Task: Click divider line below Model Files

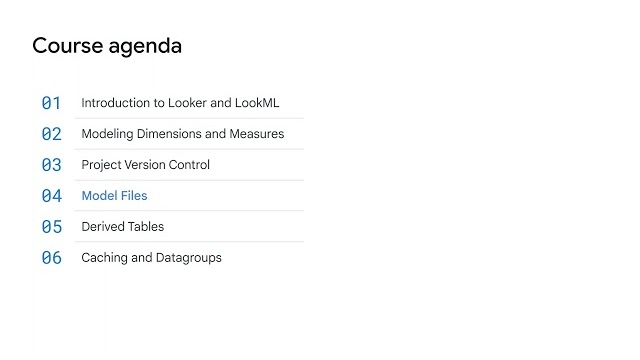Action: [x=189, y=211]
